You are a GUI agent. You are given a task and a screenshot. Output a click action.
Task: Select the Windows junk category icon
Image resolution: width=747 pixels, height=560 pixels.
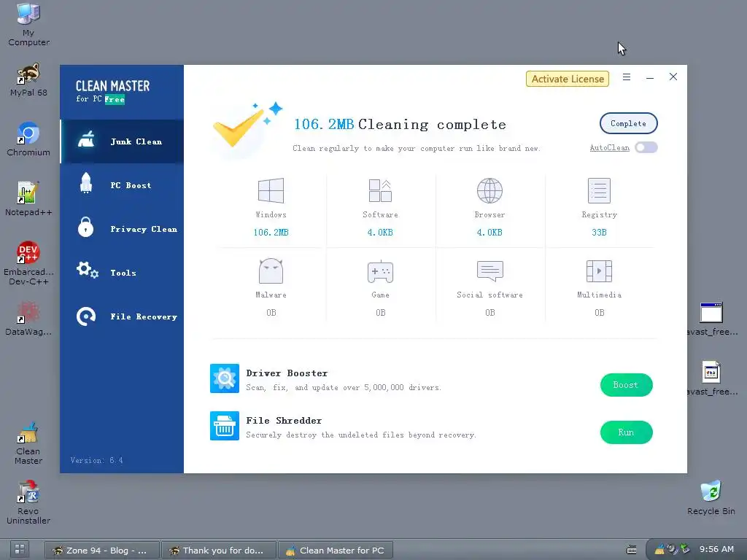[271, 190]
